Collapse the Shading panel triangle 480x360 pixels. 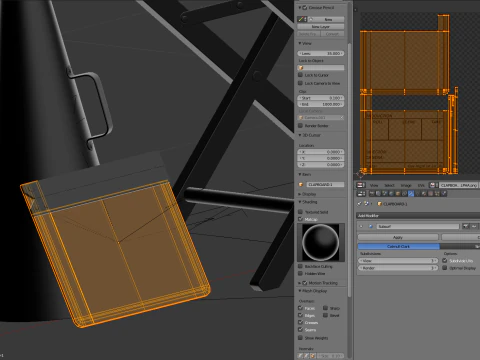pos(299,202)
